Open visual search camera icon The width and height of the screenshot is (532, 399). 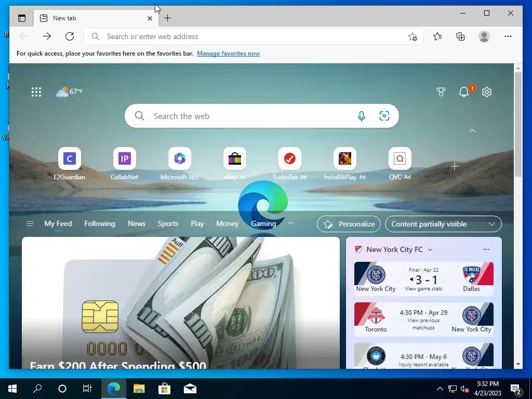384,116
